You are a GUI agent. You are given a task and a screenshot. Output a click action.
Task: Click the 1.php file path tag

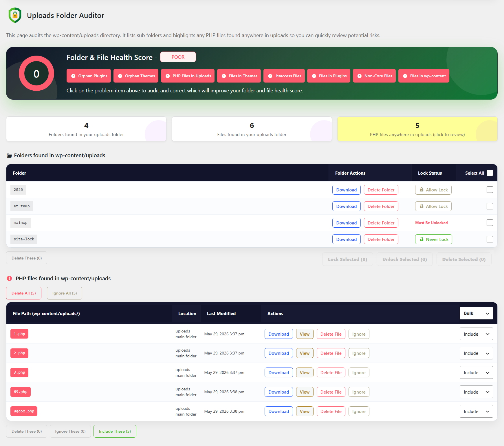click(x=19, y=334)
